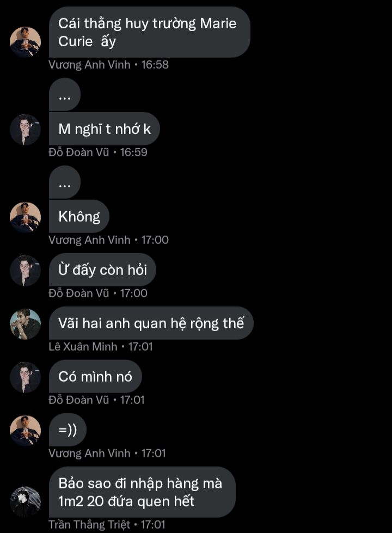Tap Đỗ Đoàn Vũ's avatar beside 'Có mình nó'
Viewport: 392px width, 533px height.
25,377
